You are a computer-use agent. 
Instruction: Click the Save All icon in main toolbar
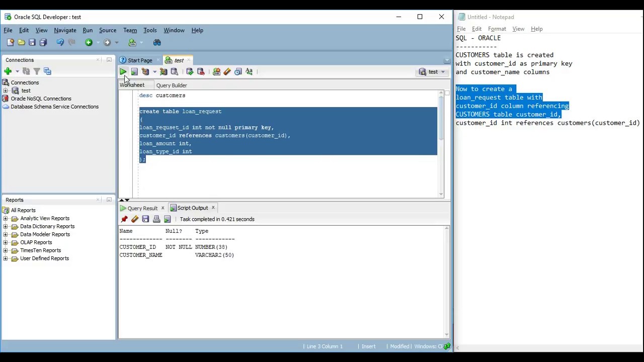point(43,43)
